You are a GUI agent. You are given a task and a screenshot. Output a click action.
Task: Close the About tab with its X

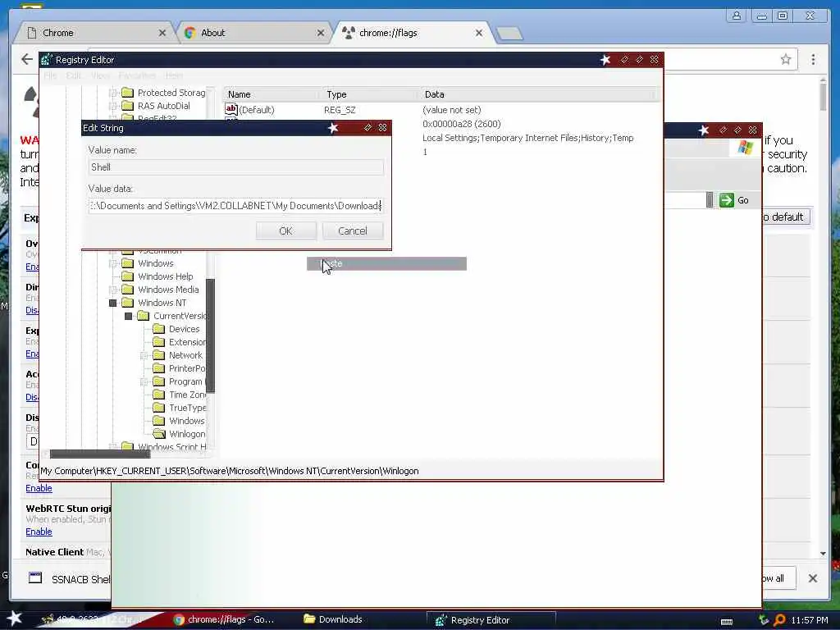(x=321, y=33)
